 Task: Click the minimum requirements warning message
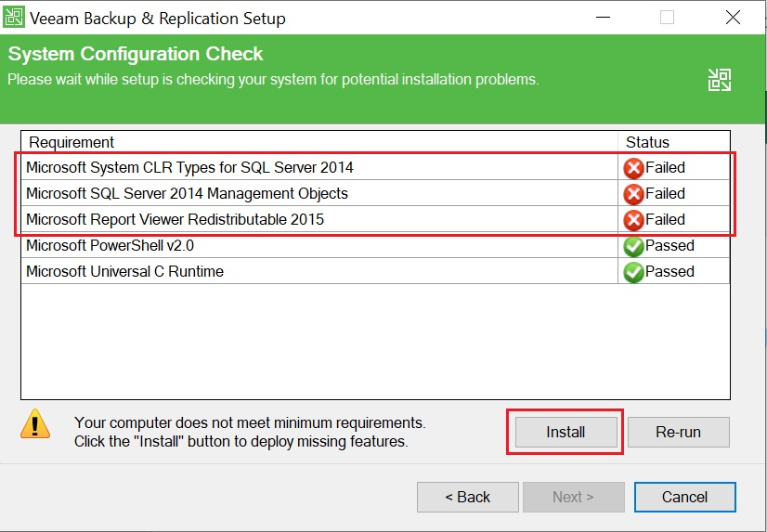click(x=250, y=432)
